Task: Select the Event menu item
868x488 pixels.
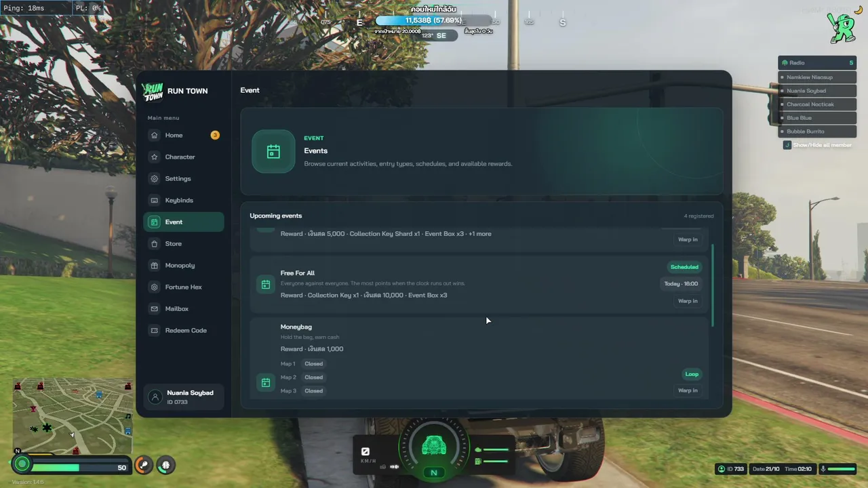Action: pos(184,222)
